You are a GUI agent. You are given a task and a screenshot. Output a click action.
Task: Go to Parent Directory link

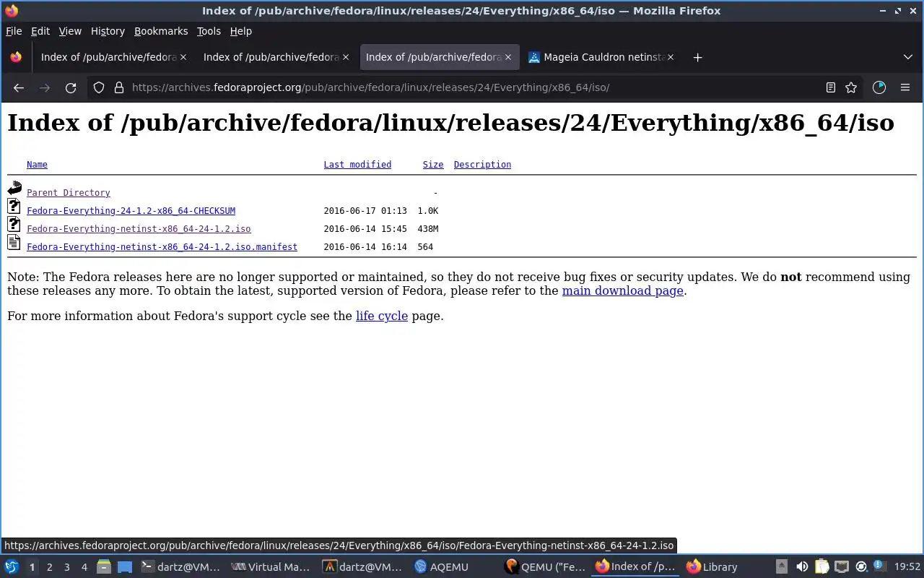(x=69, y=193)
